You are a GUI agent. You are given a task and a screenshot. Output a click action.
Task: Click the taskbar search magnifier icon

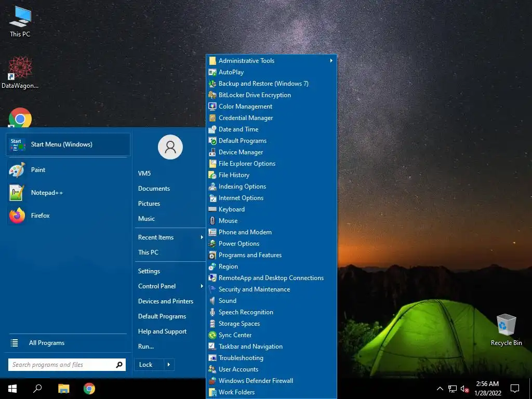[37, 389]
